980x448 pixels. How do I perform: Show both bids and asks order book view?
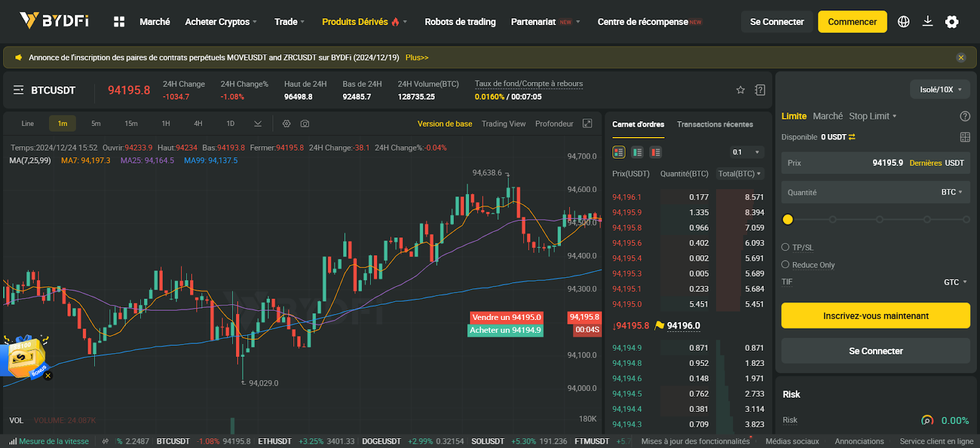619,152
